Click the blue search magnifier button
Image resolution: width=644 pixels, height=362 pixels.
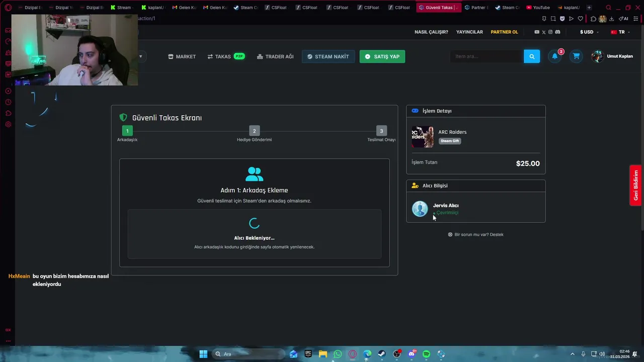pyautogui.click(x=532, y=56)
